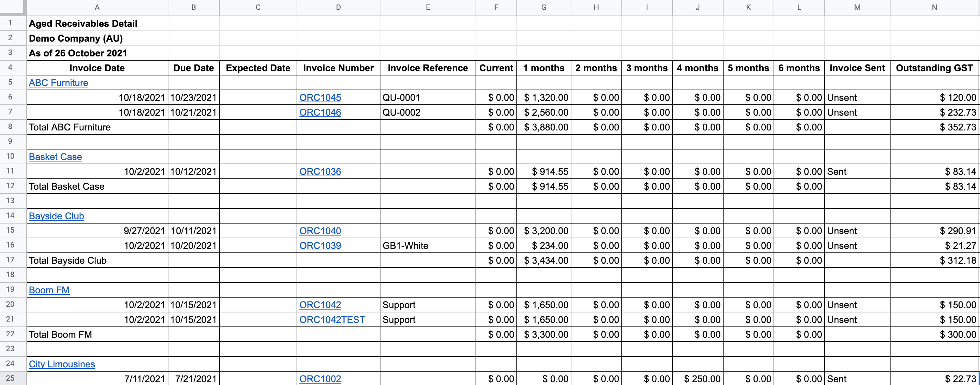980x385 pixels.
Task: Select column B header
Action: pos(194,7)
